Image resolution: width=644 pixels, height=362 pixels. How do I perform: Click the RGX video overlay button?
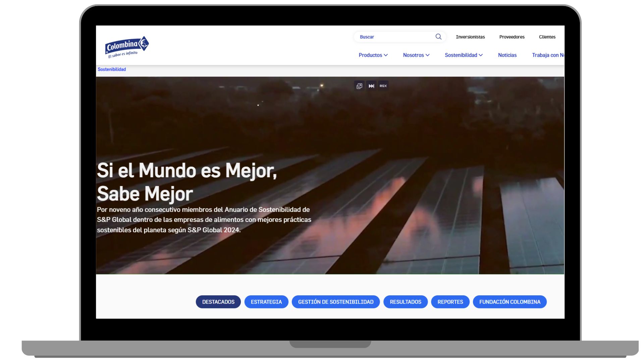[383, 86]
